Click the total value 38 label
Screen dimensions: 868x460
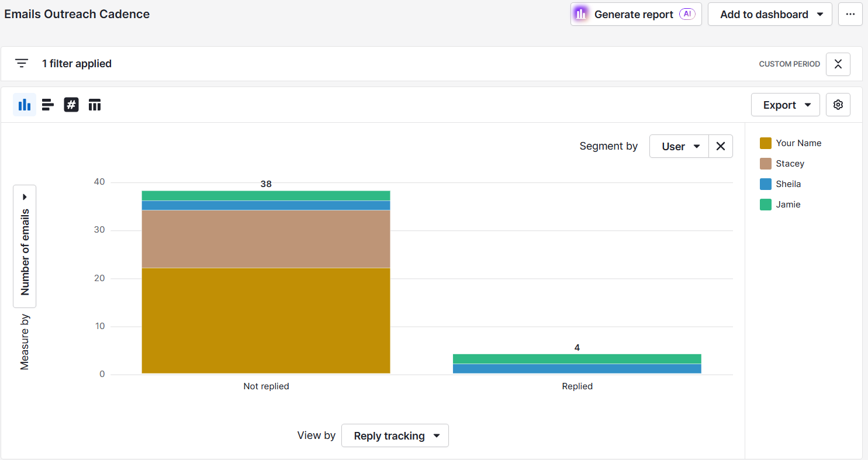pyautogui.click(x=266, y=184)
